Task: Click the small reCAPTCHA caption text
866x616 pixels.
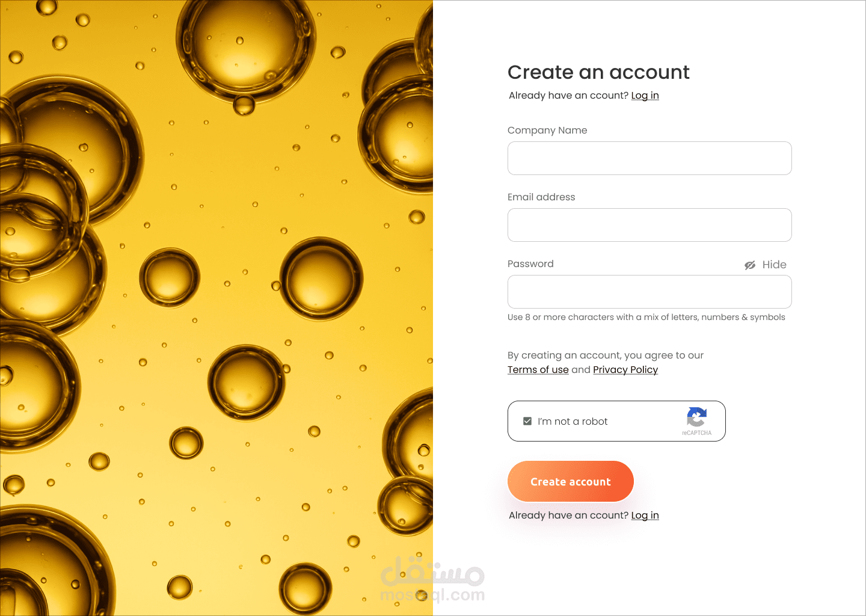Action: click(696, 433)
